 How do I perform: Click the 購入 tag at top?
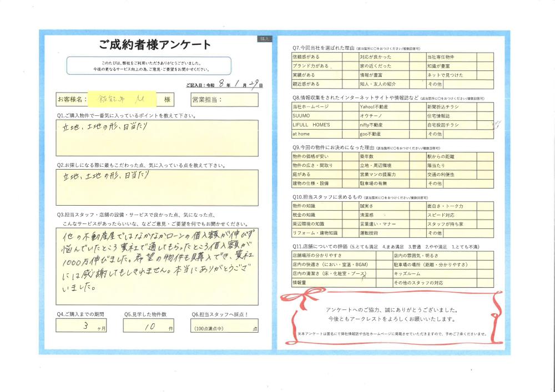[x=264, y=39]
